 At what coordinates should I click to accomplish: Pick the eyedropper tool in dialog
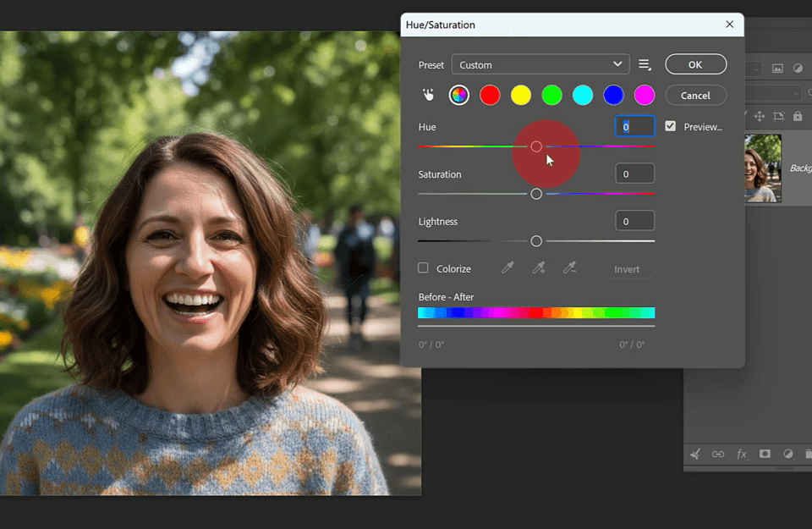(507, 267)
